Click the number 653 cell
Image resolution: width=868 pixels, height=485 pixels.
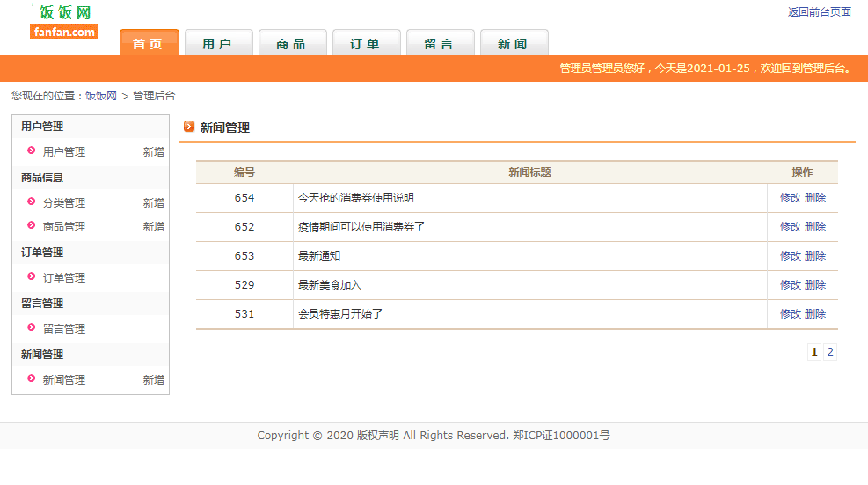[244, 255]
